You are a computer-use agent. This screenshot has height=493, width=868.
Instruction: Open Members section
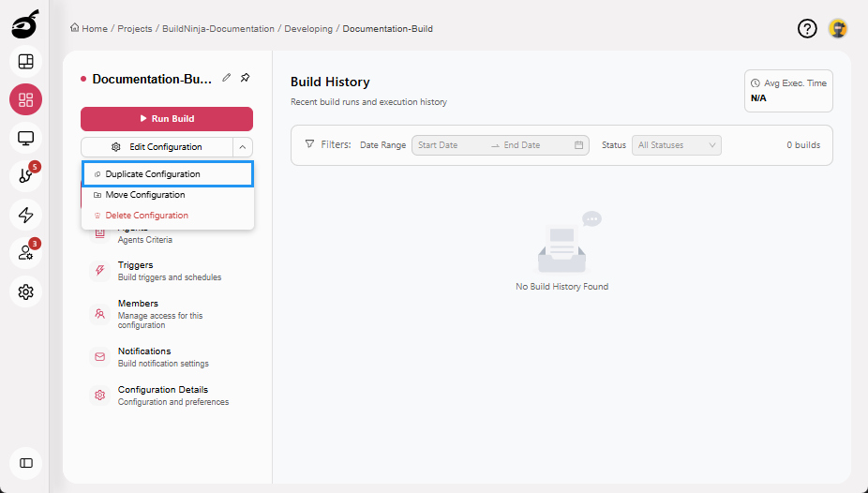167,314
